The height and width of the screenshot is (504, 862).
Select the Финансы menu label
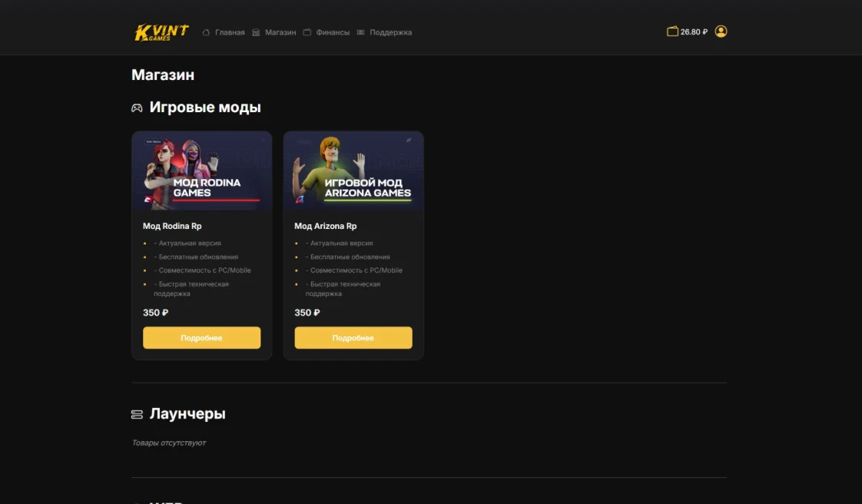pos(333,32)
